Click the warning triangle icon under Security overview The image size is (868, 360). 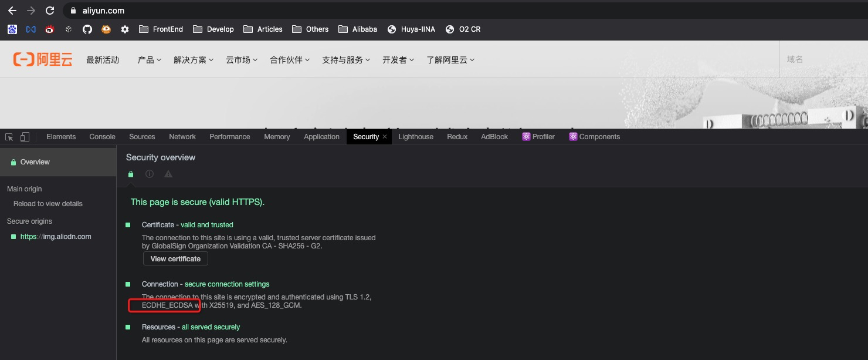pos(168,174)
